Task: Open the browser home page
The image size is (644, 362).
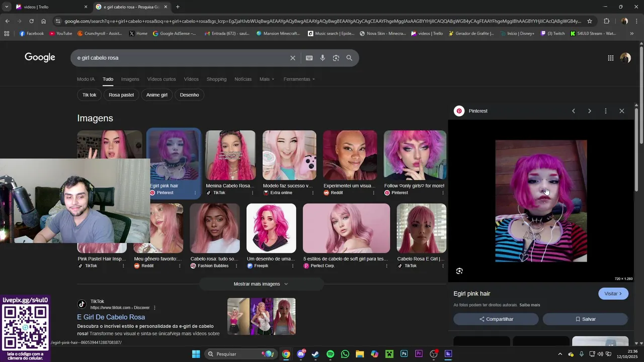Action: tap(44, 21)
